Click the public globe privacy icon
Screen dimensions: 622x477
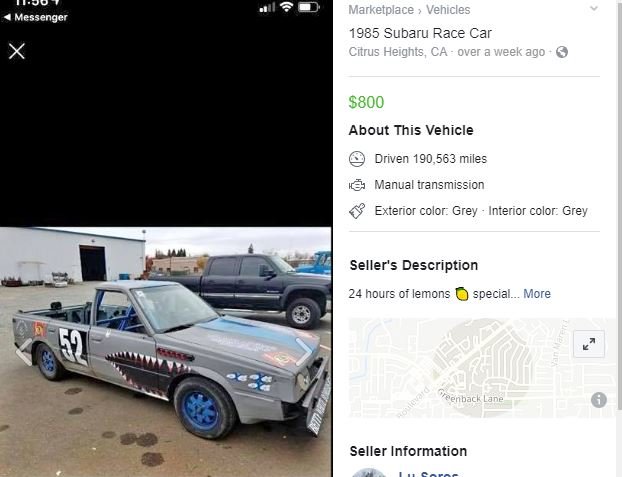pyautogui.click(x=562, y=52)
